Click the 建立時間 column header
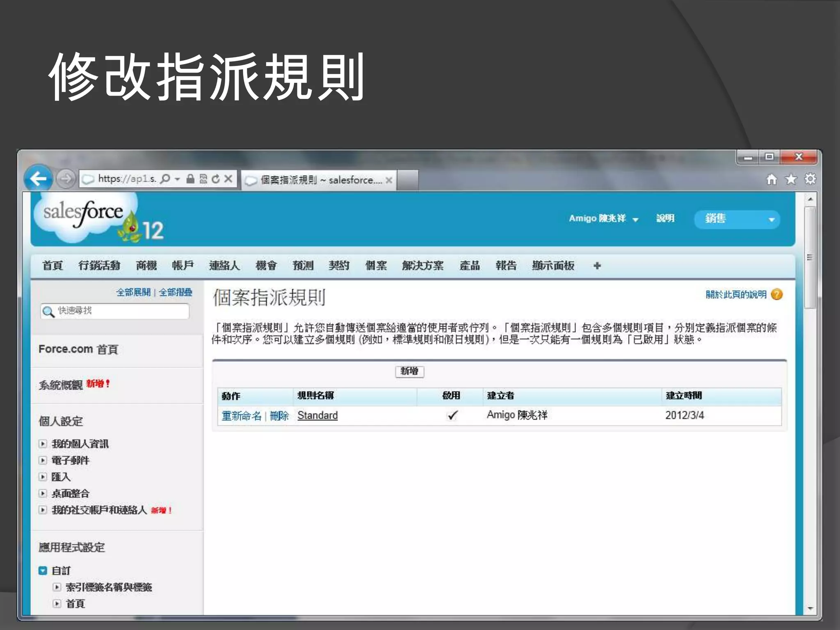 click(x=684, y=396)
